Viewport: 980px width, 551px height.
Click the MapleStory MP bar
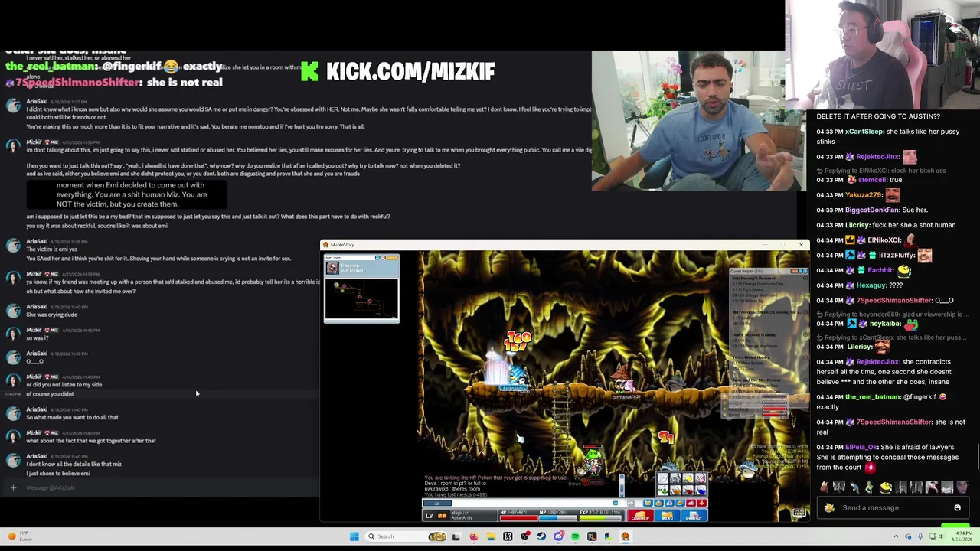[558, 518]
